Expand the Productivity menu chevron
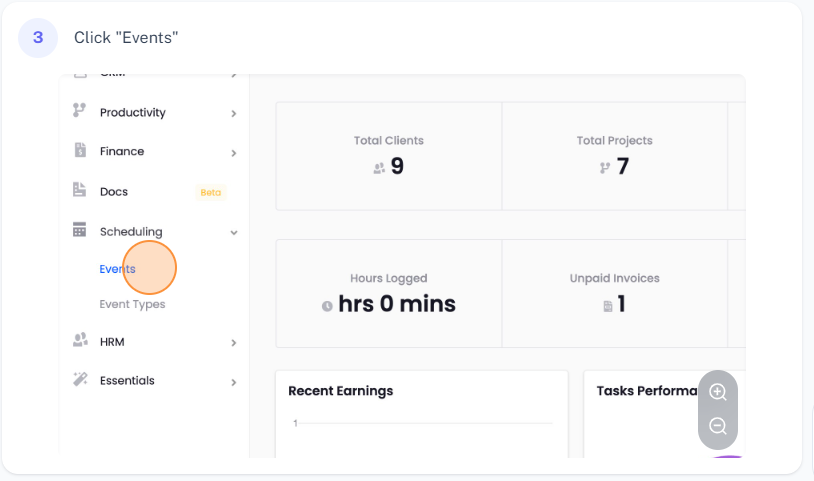 (x=234, y=114)
